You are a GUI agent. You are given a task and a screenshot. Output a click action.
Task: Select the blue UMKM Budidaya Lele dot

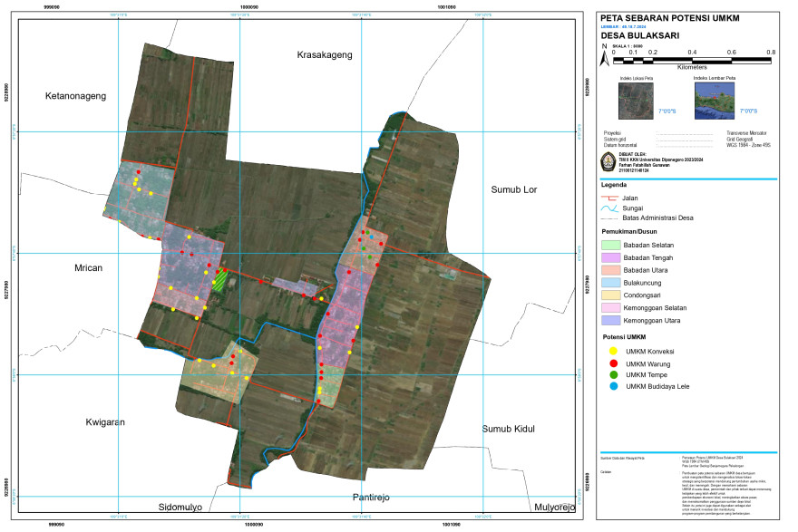click(614, 387)
